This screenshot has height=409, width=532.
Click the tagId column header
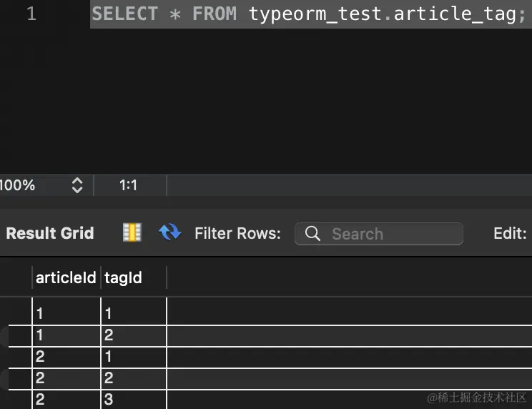click(x=124, y=277)
